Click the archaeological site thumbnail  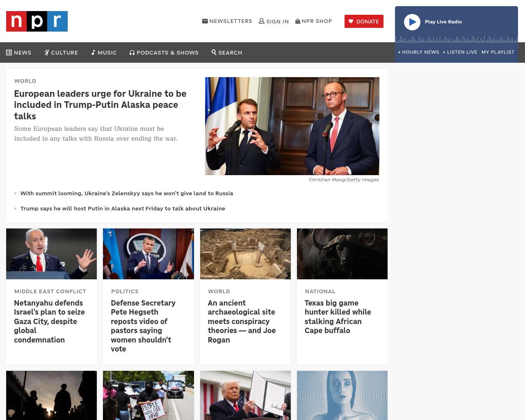(245, 254)
